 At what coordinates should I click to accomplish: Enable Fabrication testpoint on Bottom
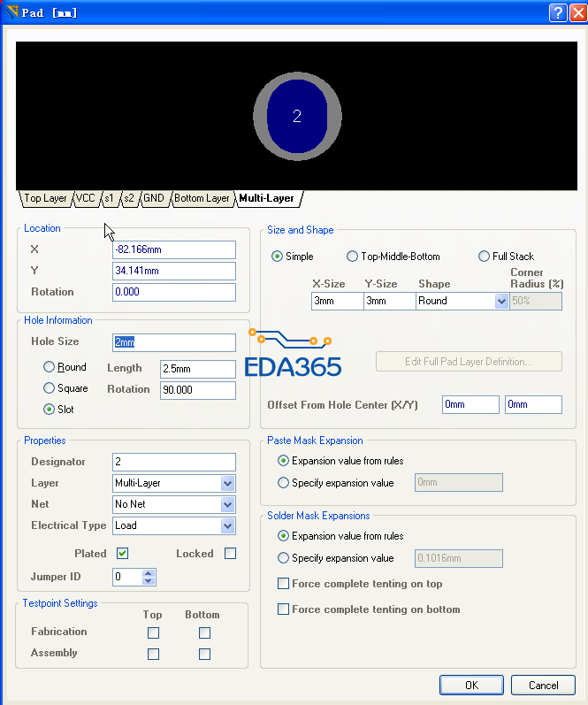[204, 632]
